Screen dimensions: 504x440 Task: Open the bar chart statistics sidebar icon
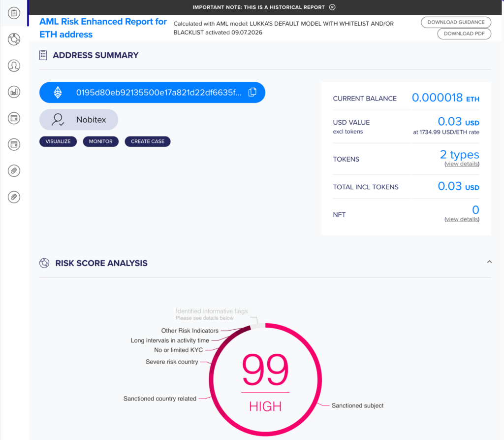(14, 92)
